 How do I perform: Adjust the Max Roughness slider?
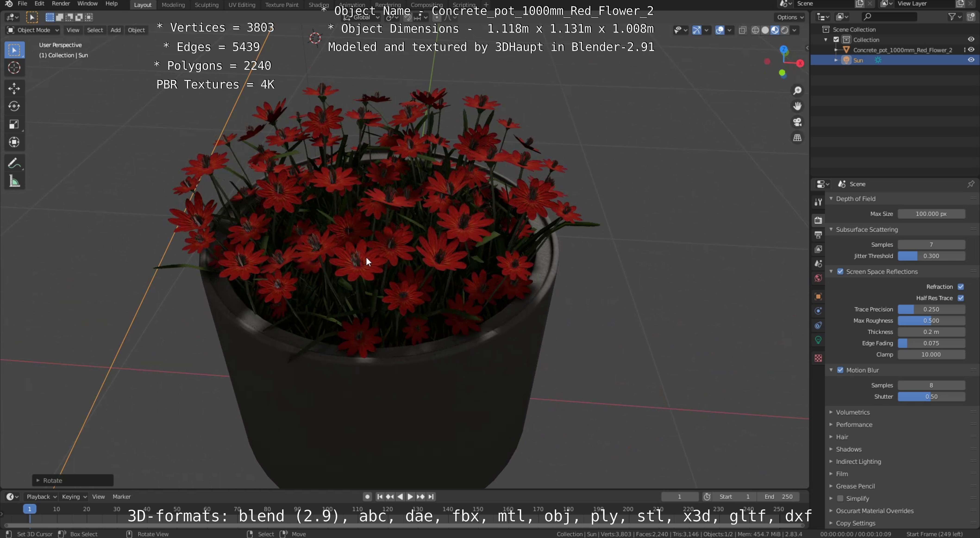pyautogui.click(x=931, y=321)
